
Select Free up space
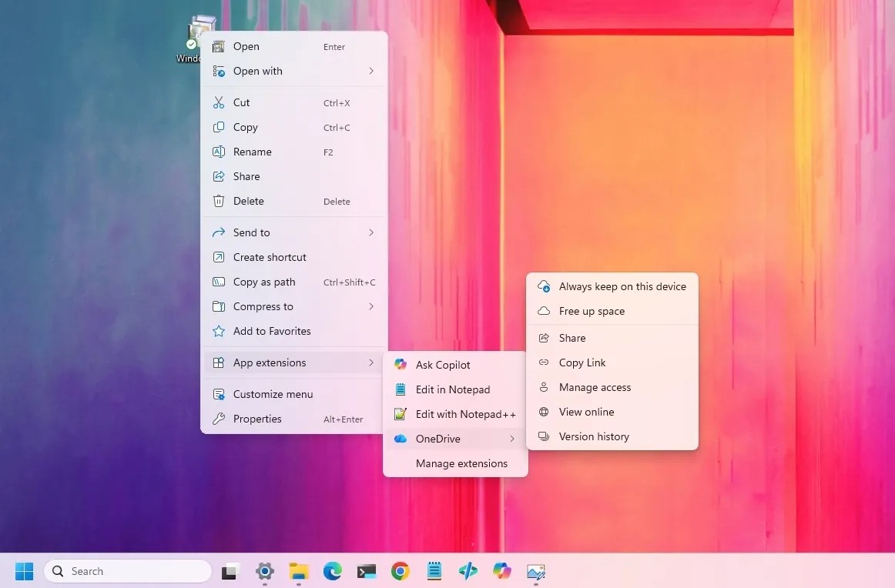pos(612,311)
